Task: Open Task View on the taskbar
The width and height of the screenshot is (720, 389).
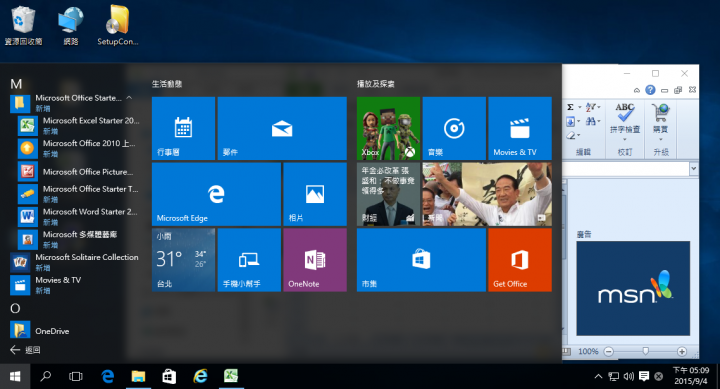Action: point(76,377)
